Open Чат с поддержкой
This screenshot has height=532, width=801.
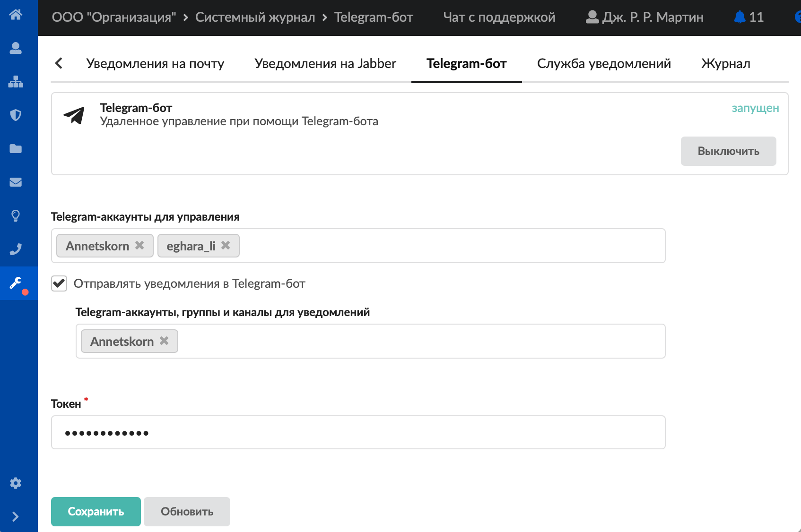click(499, 17)
